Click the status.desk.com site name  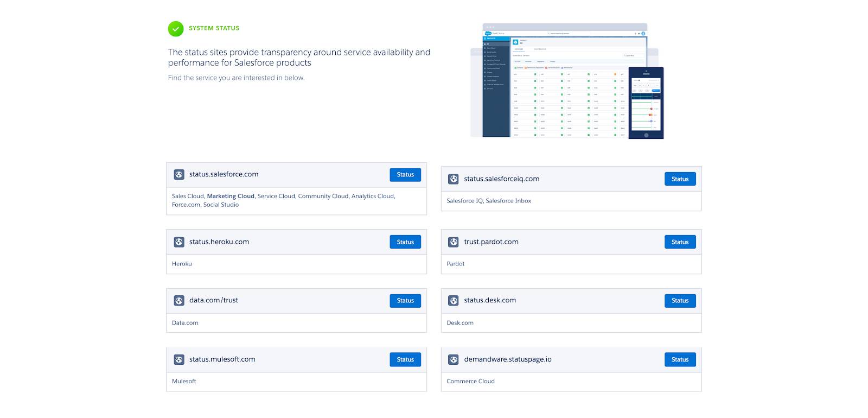pyautogui.click(x=490, y=300)
